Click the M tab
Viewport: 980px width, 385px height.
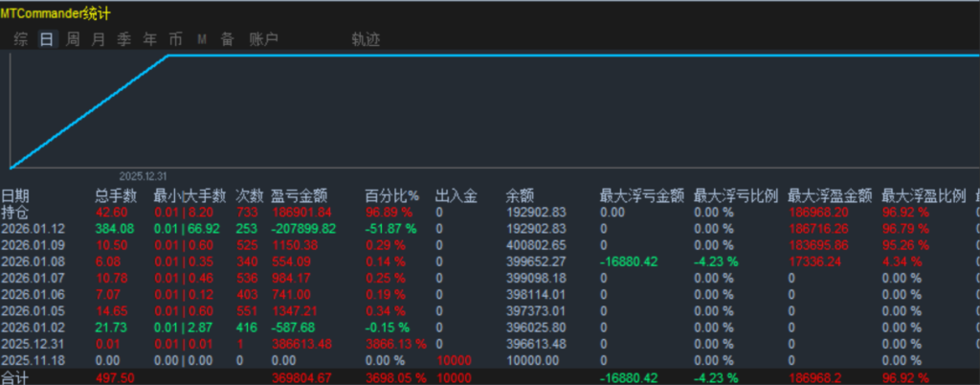point(202,39)
